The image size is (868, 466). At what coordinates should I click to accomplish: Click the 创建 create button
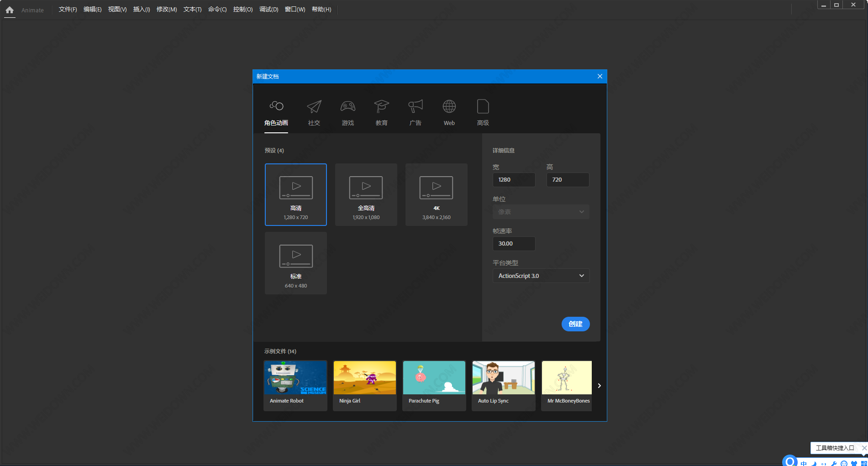pos(575,324)
